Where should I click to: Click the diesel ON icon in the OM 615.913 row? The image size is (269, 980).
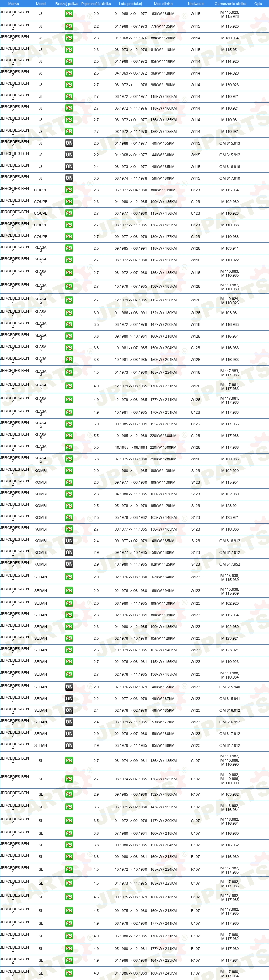[x=69, y=143]
